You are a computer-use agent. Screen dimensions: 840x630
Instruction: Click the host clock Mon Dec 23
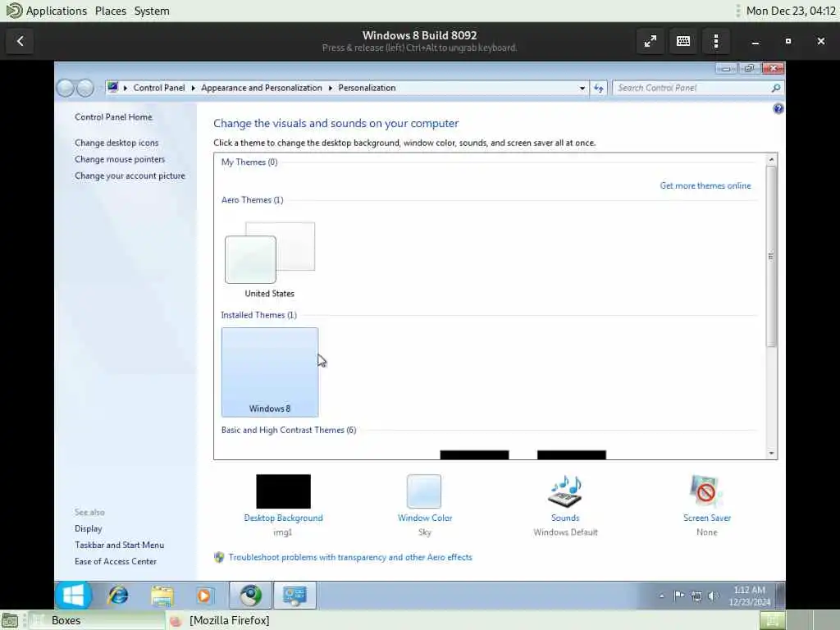coord(791,11)
